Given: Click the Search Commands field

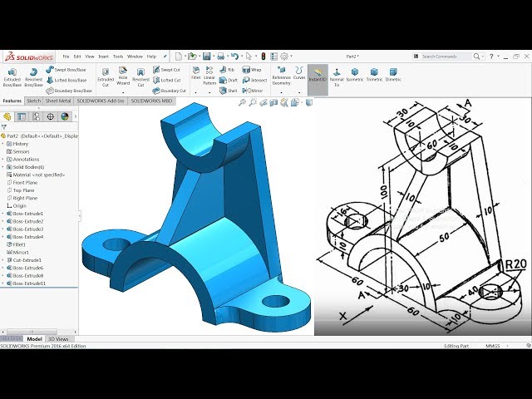Looking at the screenshot, I should [446, 57].
